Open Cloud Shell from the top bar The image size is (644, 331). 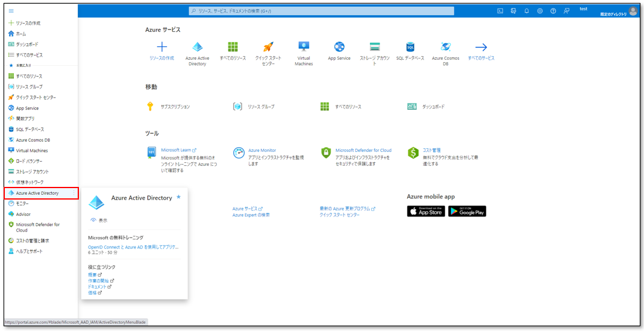coord(500,11)
